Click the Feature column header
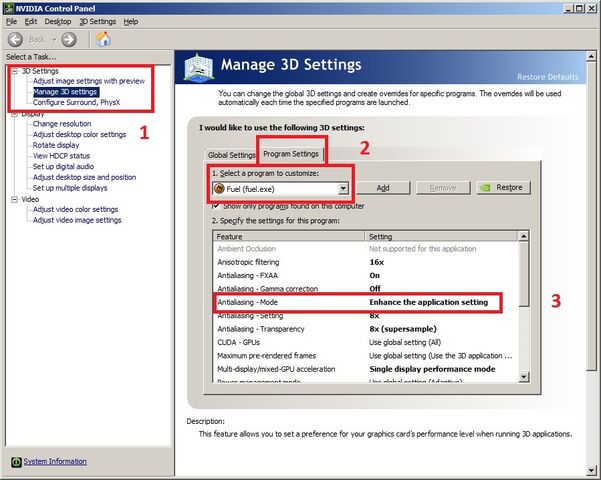This screenshot has height=480, width=601. (289, 236)
